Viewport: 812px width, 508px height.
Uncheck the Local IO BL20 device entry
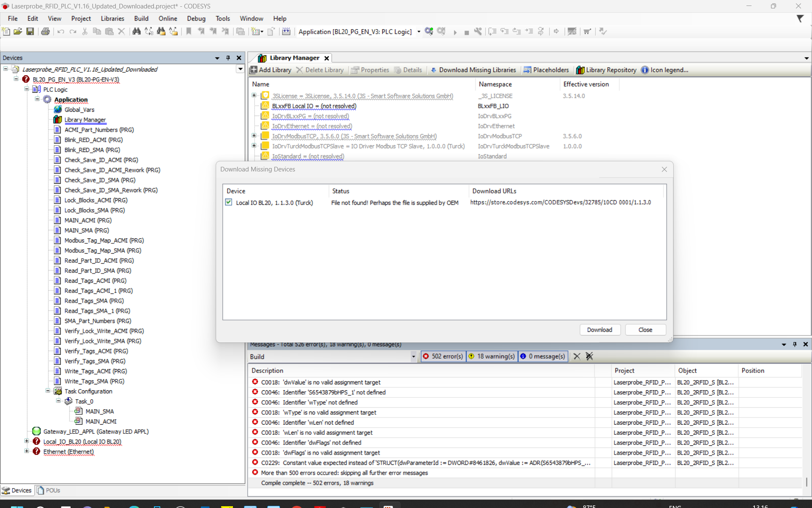[x=228, y=202]
